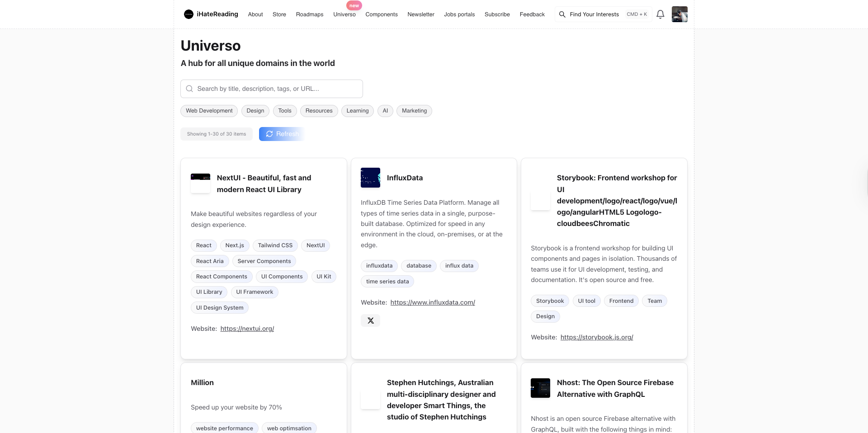This screenshot has height=433, width=868.
Task: Open the influxdata.com website link
Action: click(x=433, y=302)
